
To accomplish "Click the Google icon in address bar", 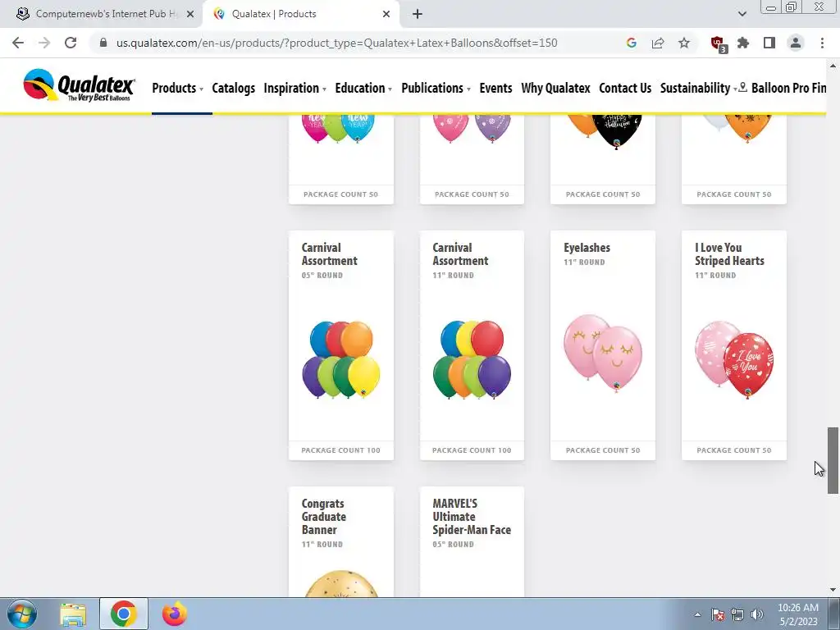I will (632, 43).
